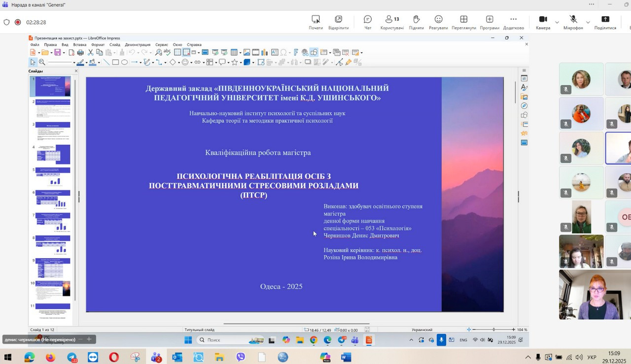Unmute the microphone
Viewport: 631px width, 364px height.
573,22
